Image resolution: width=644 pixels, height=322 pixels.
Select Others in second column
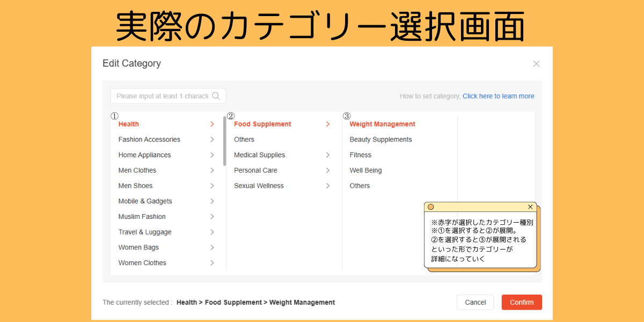coord(244,140)
